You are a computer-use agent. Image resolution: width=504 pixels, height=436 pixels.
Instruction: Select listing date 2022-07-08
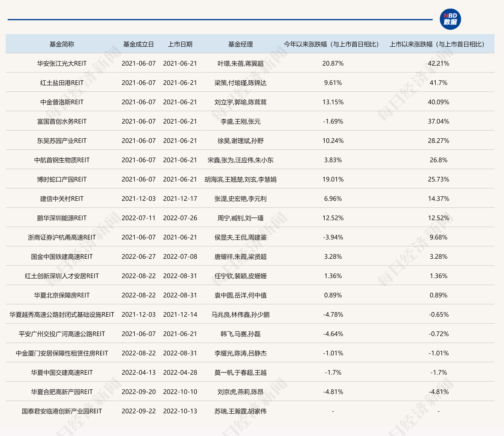[180, 256]
